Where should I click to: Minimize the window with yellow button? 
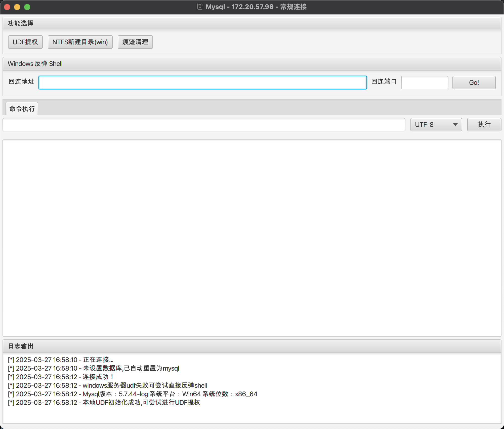tap(17, 7)
